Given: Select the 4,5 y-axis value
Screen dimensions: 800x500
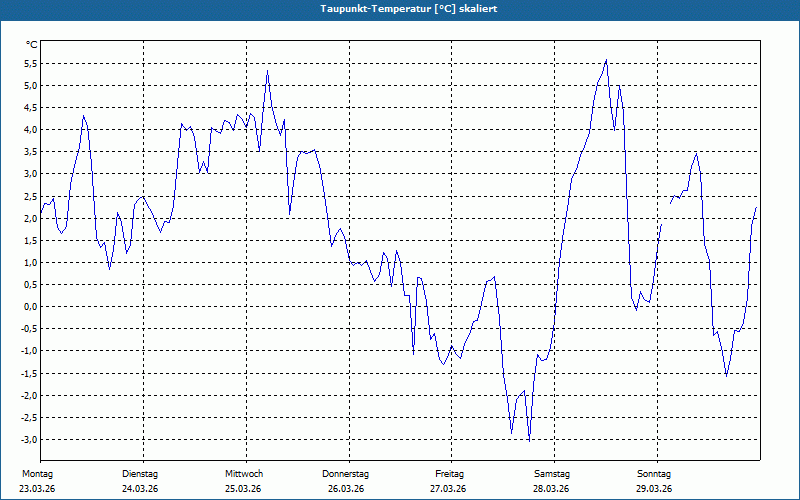Looking at the screenshot, I should pos(31,108).
